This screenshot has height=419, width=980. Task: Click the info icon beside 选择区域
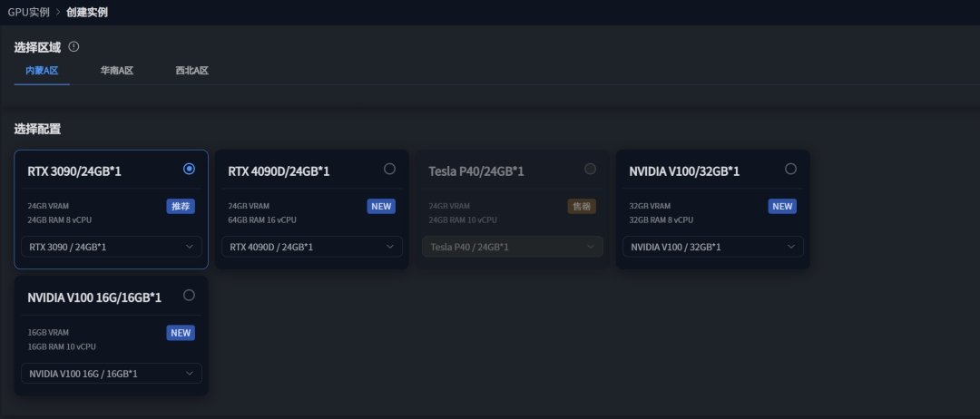pyautogui.click(x=73, y=46)
